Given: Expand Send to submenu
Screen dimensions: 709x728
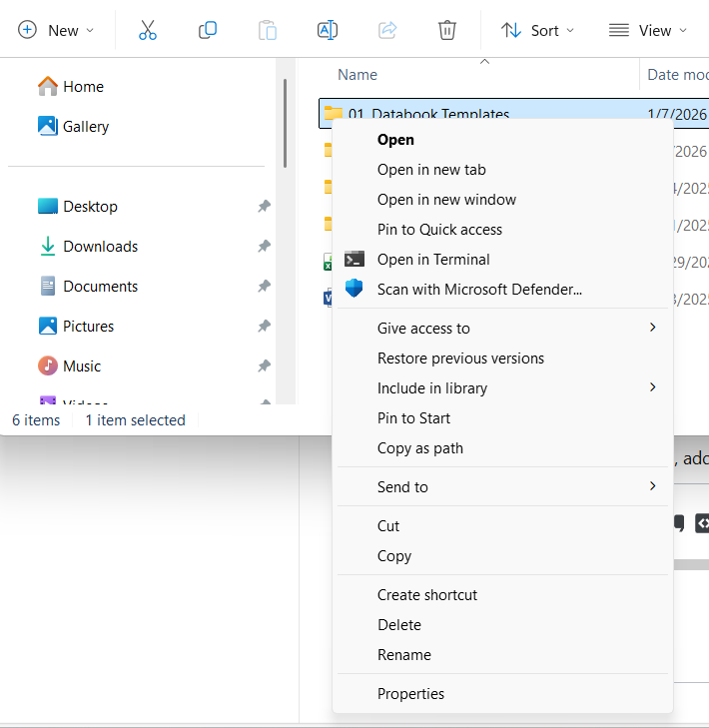Looking at the screenshot, I should pyautogui.click(x=503, y=487).
